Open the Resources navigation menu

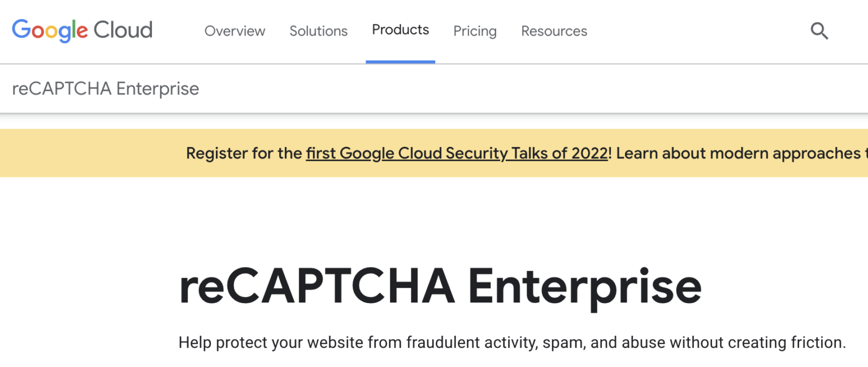[554, 31]
